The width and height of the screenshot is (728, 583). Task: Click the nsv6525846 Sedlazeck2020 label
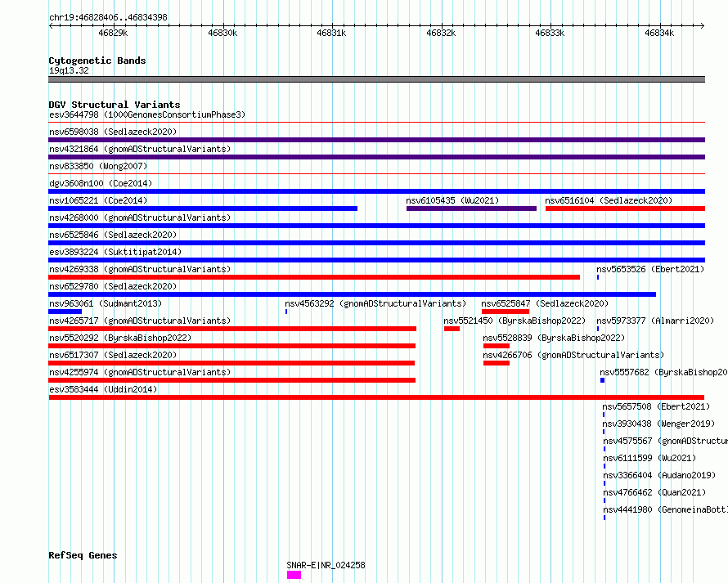pyautogui.click(x=113, y=235)
